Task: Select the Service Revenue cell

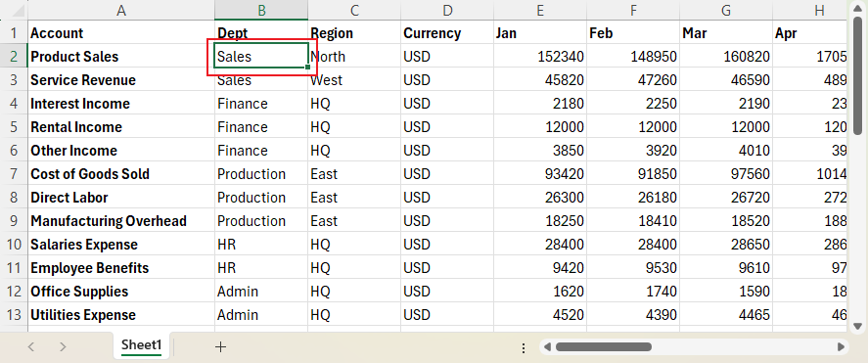Action: [121, 79]
